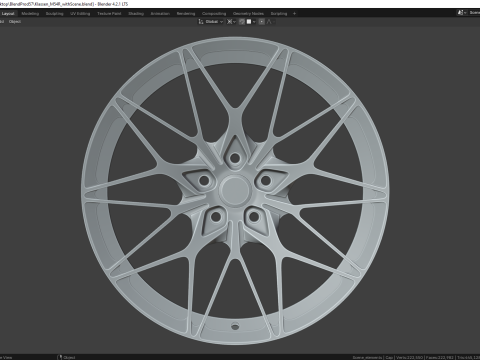Open the pivot point selector dropdown
The height and width of the screenshot is (360, 480).
(231, 22)
